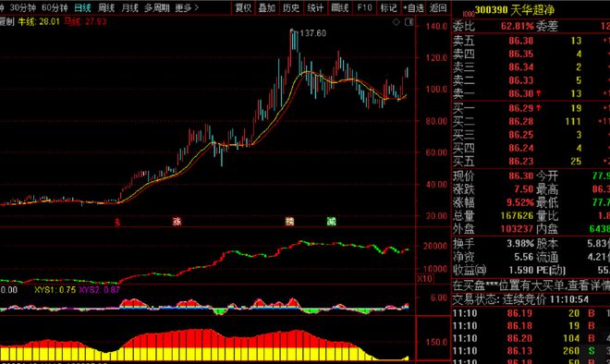Click the X10 scale box on volume axis

(x=424, y=278)
